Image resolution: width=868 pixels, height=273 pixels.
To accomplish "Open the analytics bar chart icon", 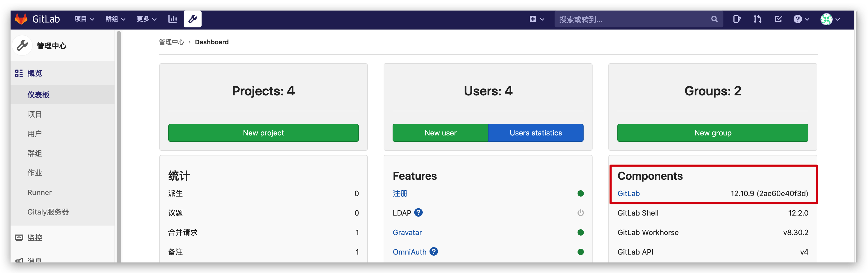I will point(173,19).
